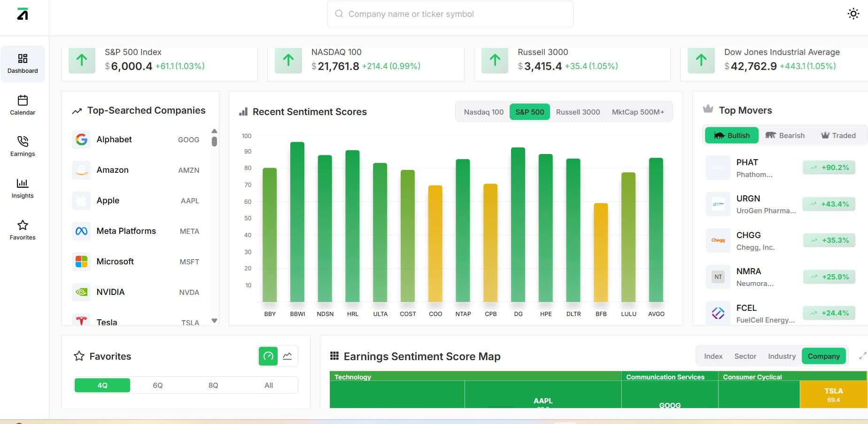The width and height of the screenshot is (868, 424).
Task: Open Meta Platforms logo in top-searched list
Action: pyautogui.click(x=81, y=231)
